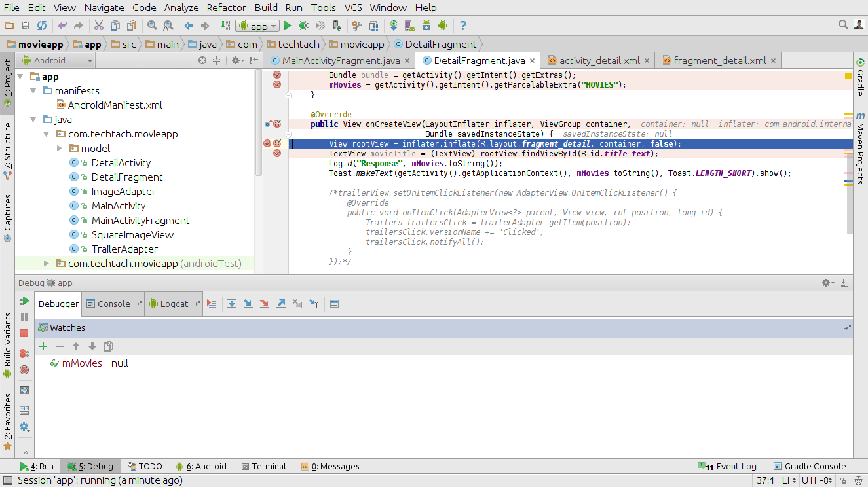Remove breakpoint on the mMovies getParcelableExtra line

click(277, 85)
